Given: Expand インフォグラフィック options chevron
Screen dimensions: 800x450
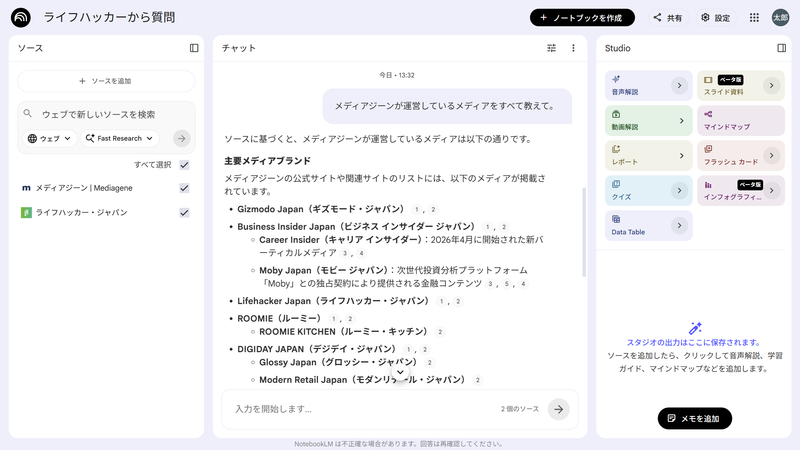Looking at the screenshot, I should pyautogui.click(x=771, y=190).
